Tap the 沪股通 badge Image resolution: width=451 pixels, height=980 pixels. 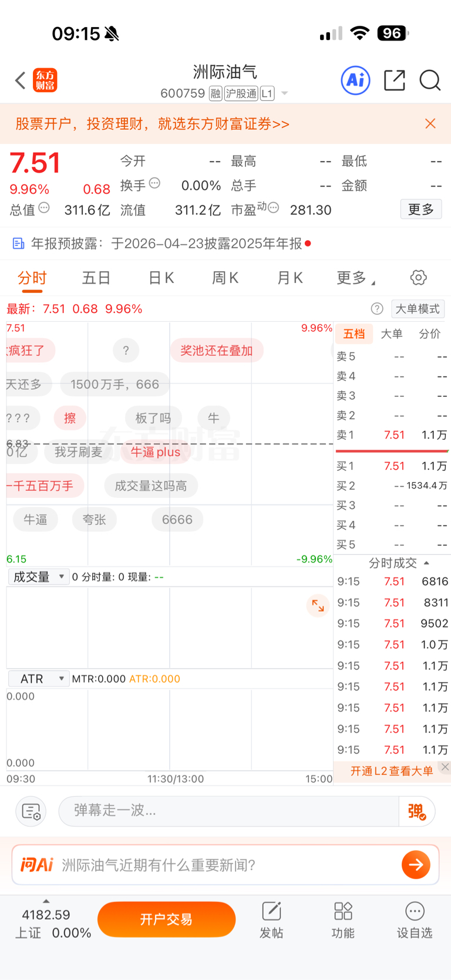(241, 93)
